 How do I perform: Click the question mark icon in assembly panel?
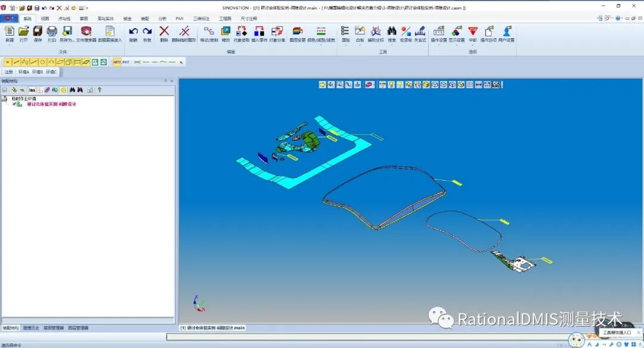click(100, 90)
